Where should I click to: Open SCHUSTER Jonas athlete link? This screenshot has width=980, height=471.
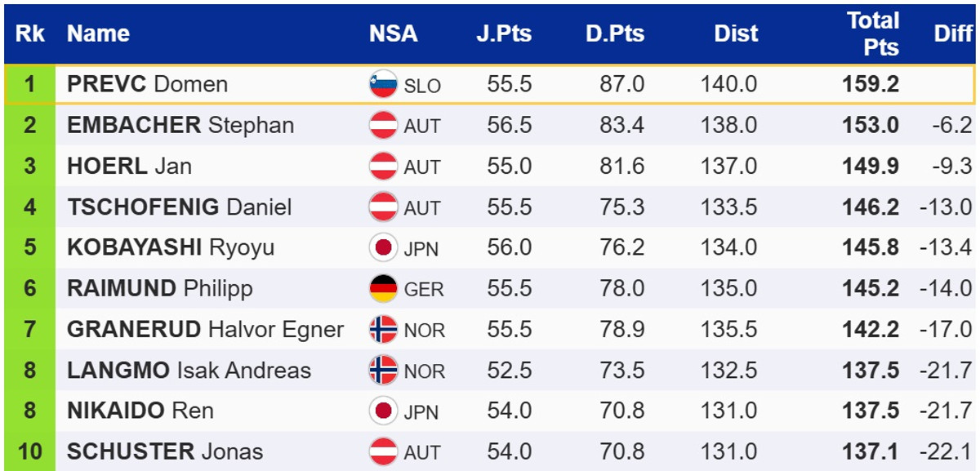coord(165,451)
